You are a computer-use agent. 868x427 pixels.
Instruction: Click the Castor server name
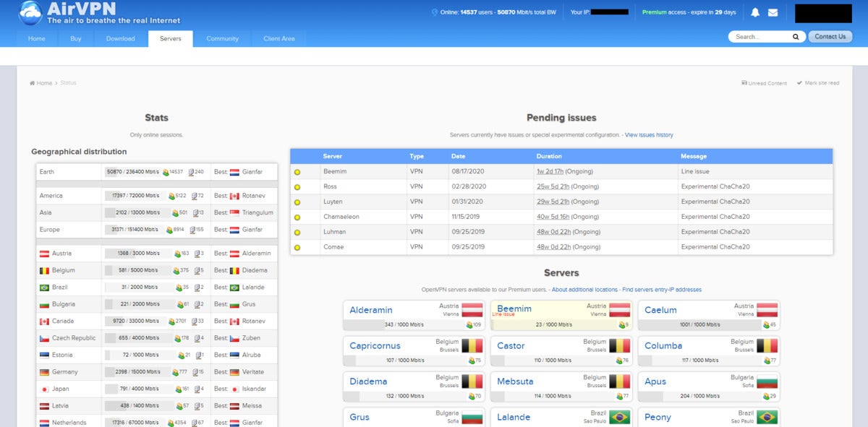[x=511, y=346]
